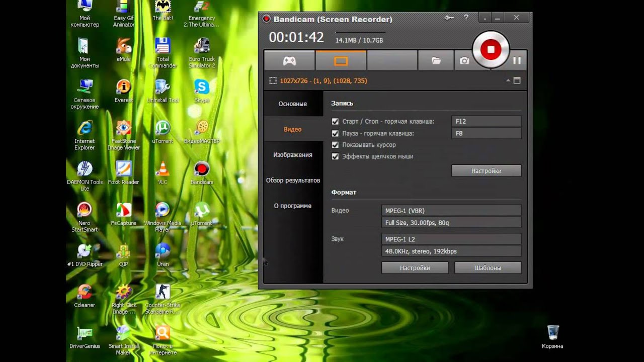Image resolution: width=644 pixels, height=362 pixels.
Task: Open Internet Explorer desktop icon
Action: 85,135
